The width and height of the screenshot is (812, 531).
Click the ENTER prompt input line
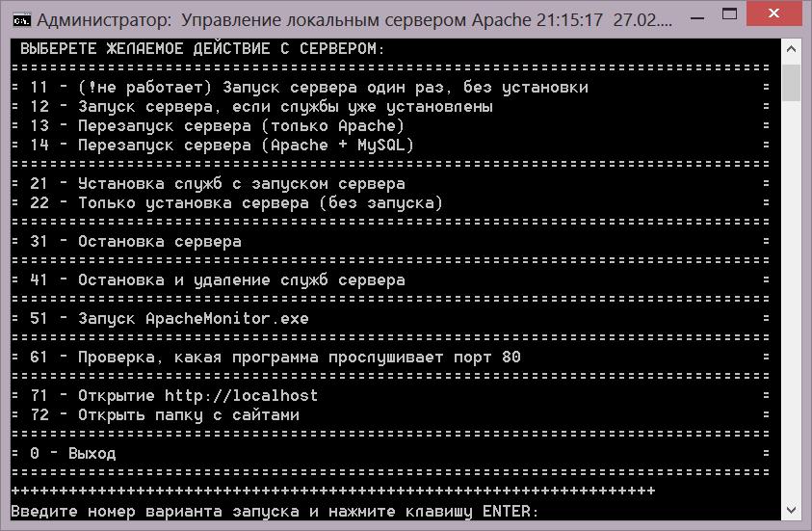(x=275, y=511)
